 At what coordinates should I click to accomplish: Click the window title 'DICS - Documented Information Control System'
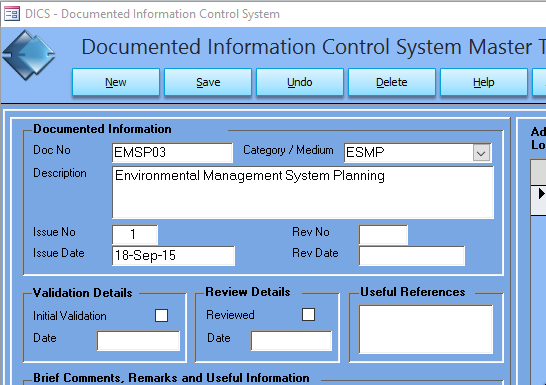pyautogui.click(x=153, y=14)
